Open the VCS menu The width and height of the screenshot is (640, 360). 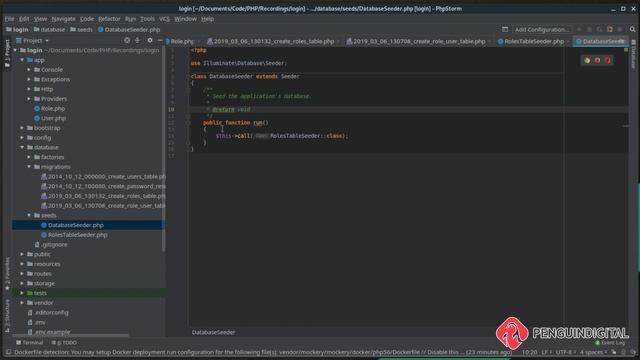[x=164, y=19]
